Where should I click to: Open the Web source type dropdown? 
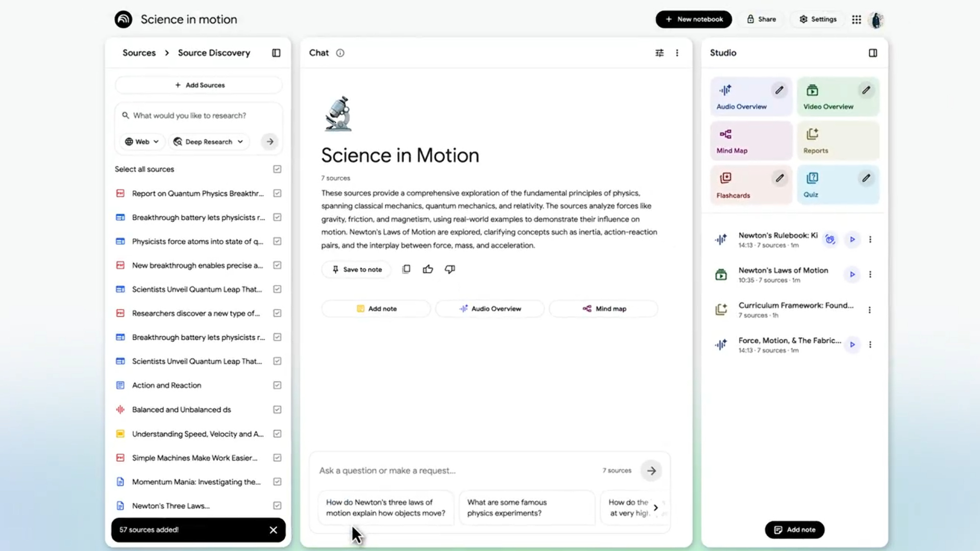point(142,142)
